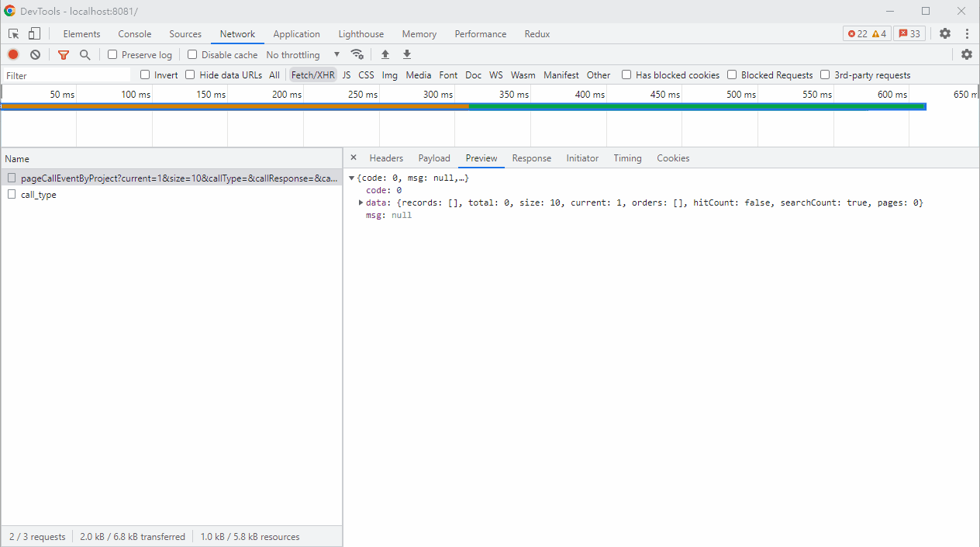The image size is (980, 547).
Task: Open the Response tab
Action: pyautogui.click(x=531, y=158)
